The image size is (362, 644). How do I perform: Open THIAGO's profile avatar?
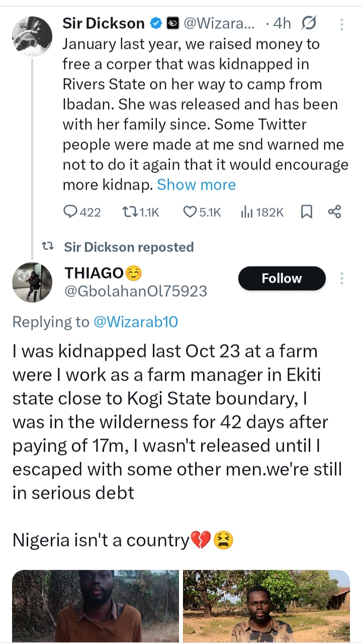point(32,283)
